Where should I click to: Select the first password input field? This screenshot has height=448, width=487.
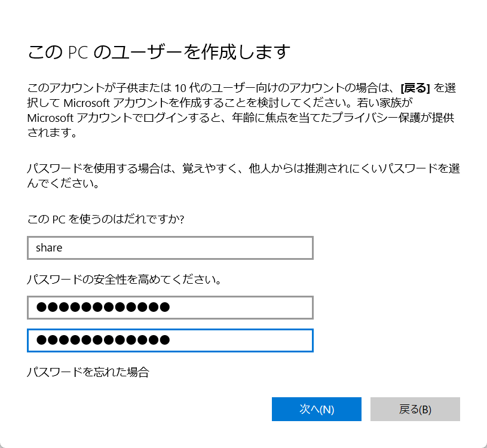pos(170,308)
